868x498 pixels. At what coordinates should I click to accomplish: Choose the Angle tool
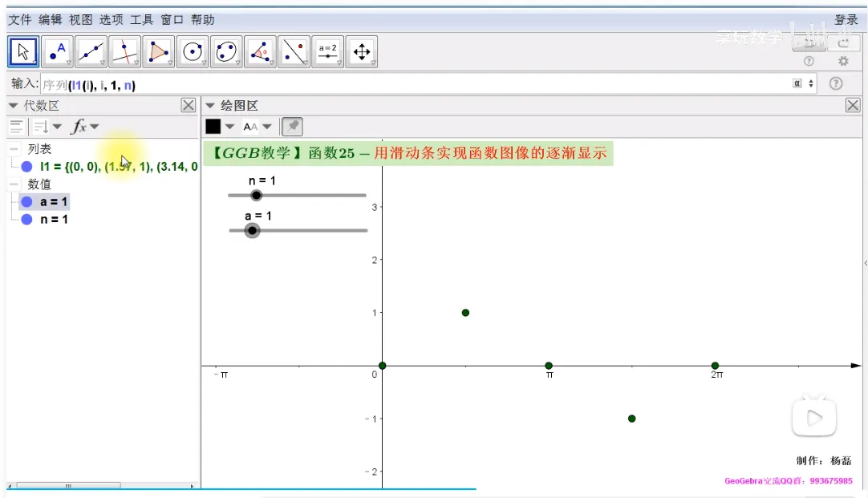pos(260,52)
